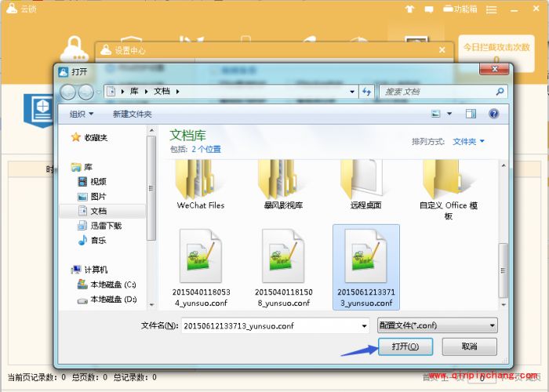Click the skin shirt icon in 云锁 title bar
The image size is (549, 392).
point(409,9)
